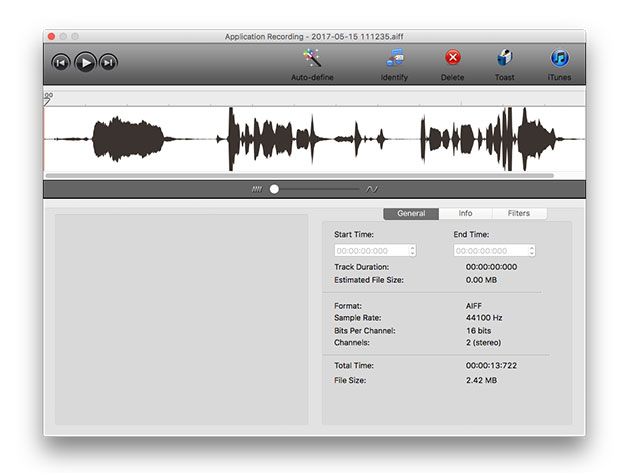Click the waveform zoom slider handle
Screen dimensions: 630x473
point(274,189)
